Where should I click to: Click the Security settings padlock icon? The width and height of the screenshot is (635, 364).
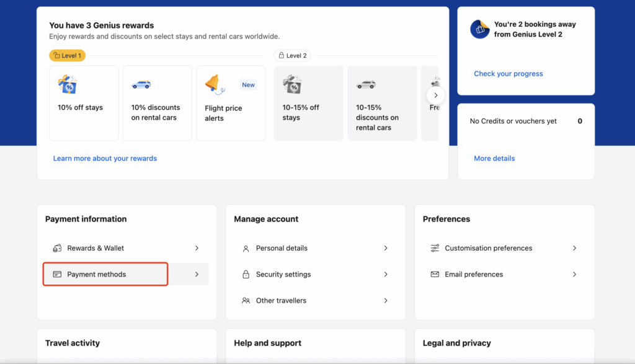(246, 274)
